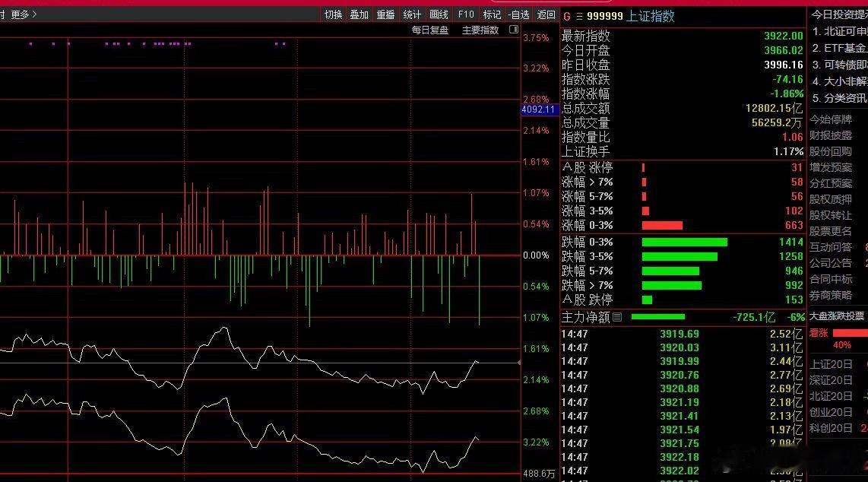Select the 科创20日 entry
Screen dimensions: 868x482
click(x=831, y=428)
